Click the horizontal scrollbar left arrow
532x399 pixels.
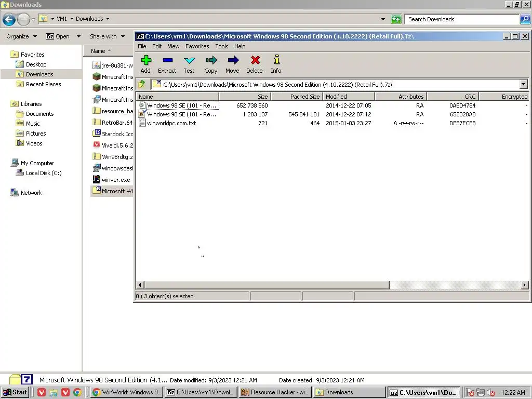140,285
